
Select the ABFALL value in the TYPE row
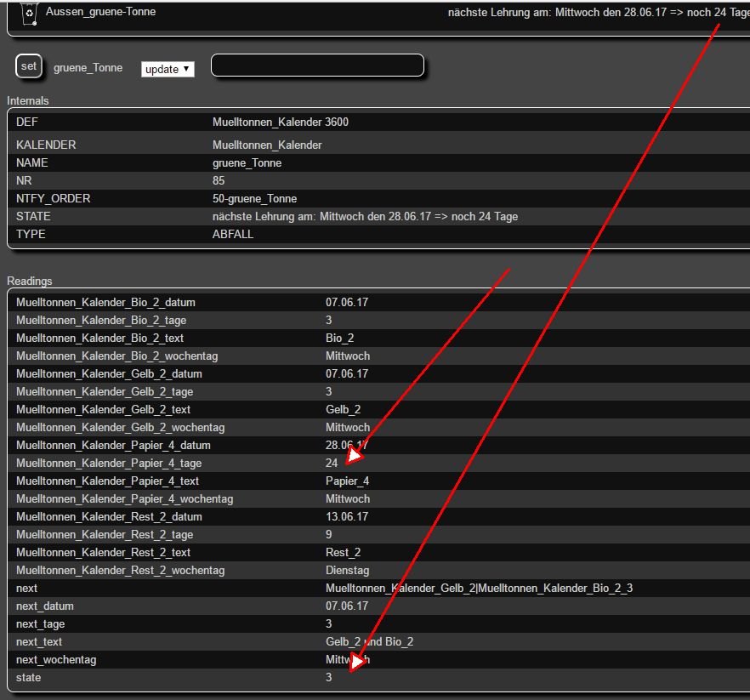[233, 235]
